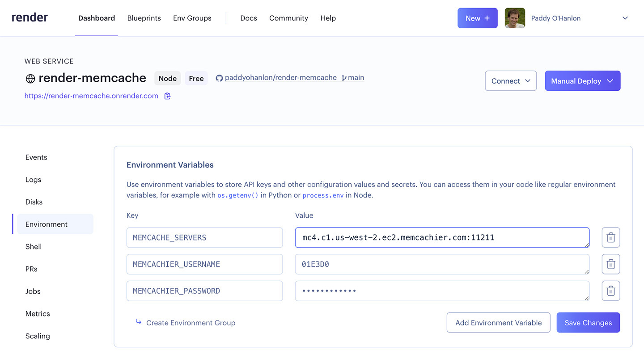644x354 pixels.
Task: Open the render-memcache.onrender.com link
Action: (91, 96)
